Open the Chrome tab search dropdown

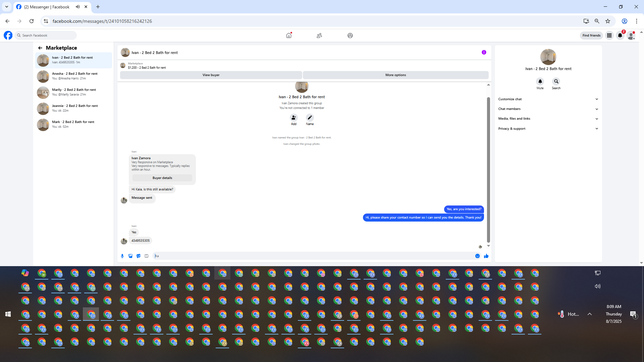(x=7, y=7)
